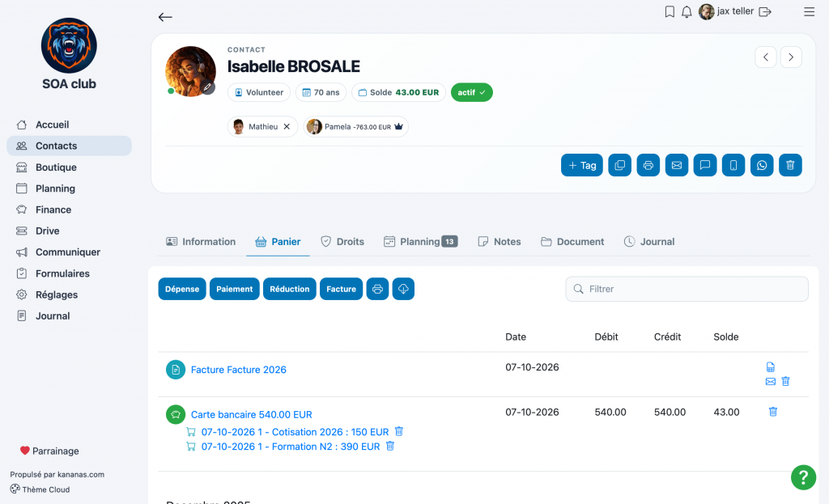Screen dimensions: 829x504
Task: Open the notifications bell
Action: coord(687,11)
